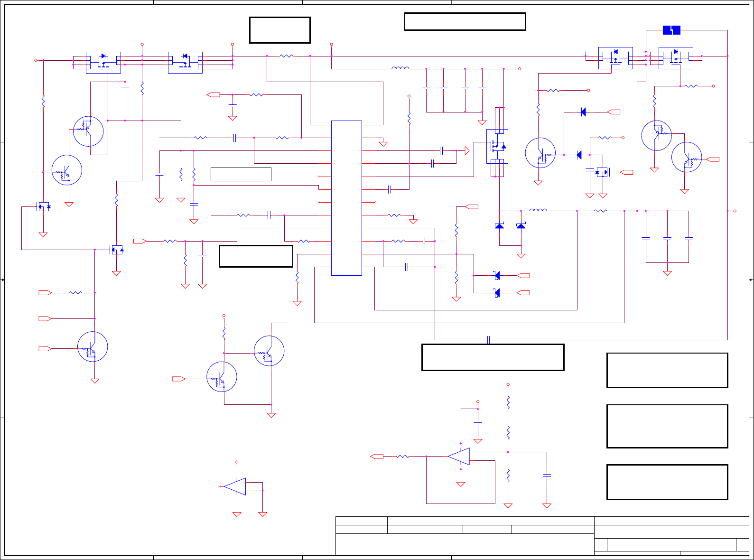The width and height of the screenshot is (754, 560).
Task: Select the empty note box at top center-left
Action: point(280,30)
